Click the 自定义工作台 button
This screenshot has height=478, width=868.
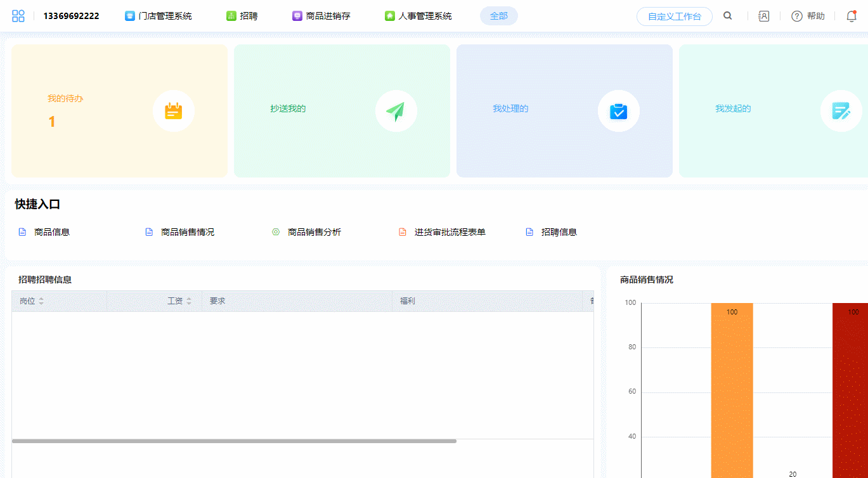(x=674, y=16)
